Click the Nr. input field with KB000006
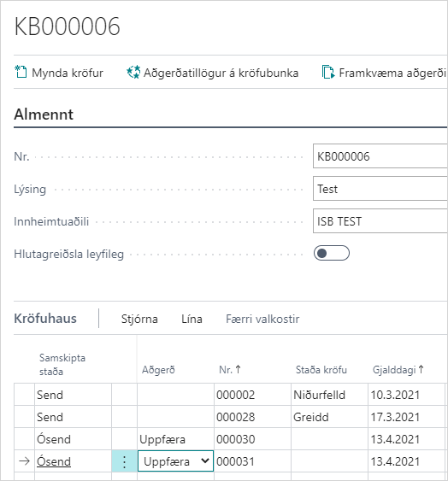The image size is (448, 481). pos(380,156)
